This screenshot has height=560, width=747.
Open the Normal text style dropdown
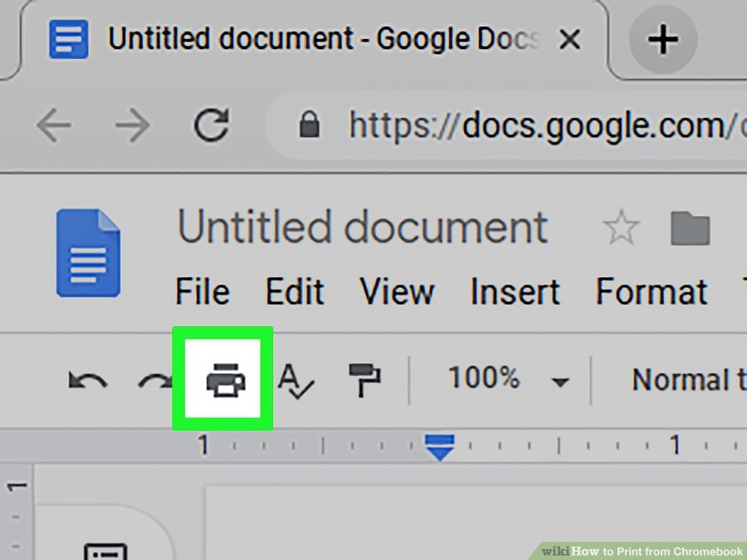689,379
